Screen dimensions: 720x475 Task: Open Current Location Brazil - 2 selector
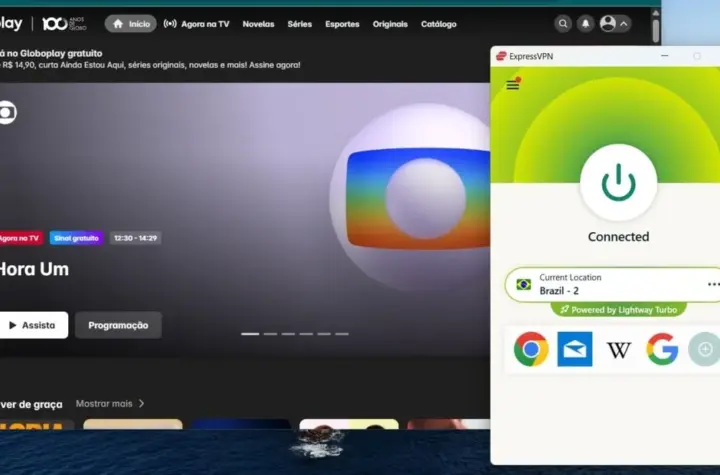[613, 284]
